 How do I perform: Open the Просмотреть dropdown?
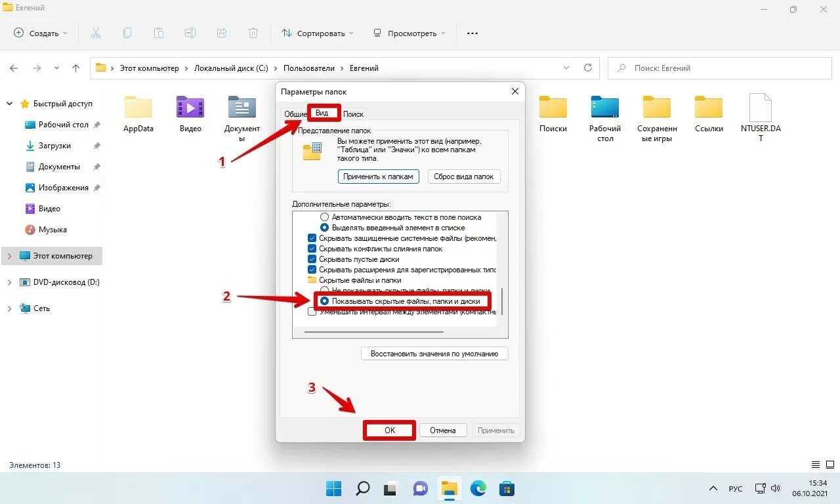click(x=409, y=33)
